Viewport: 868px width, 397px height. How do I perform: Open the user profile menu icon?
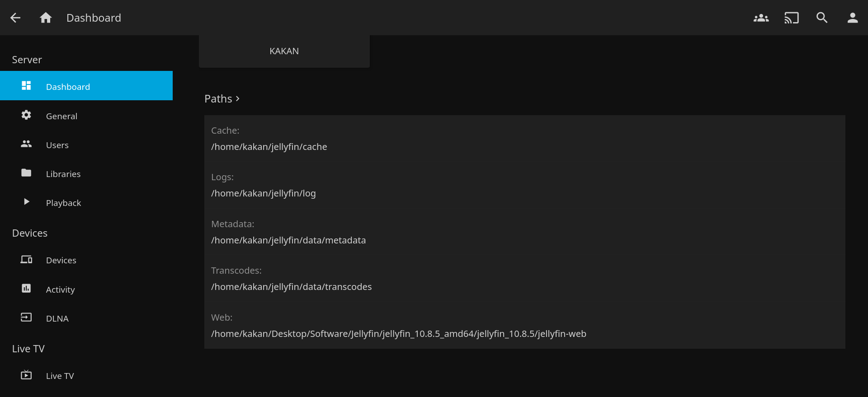click(853, 18)
